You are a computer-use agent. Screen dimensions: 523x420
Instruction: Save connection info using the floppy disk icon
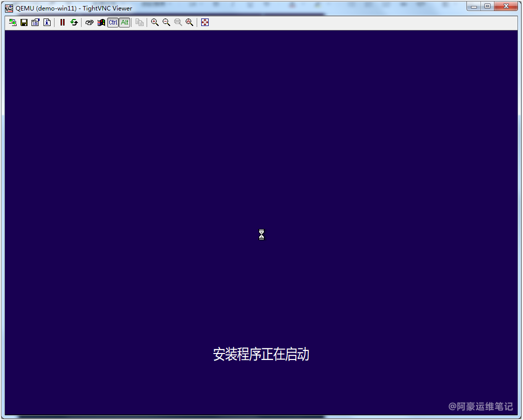coord(24,22)
